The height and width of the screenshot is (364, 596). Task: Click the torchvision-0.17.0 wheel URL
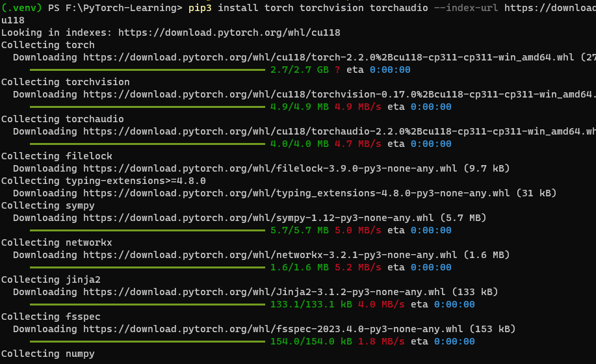pyautogui.click(x=339, y=94)
